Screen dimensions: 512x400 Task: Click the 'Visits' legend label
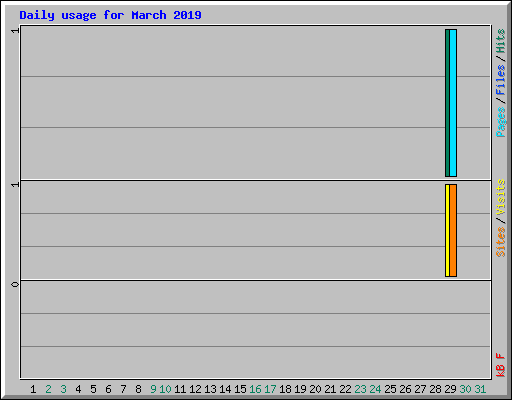tap(500, 197)
